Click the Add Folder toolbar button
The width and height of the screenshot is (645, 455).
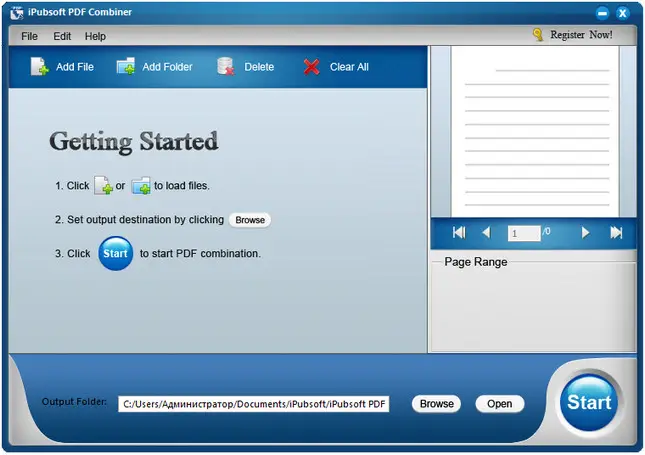155,67
